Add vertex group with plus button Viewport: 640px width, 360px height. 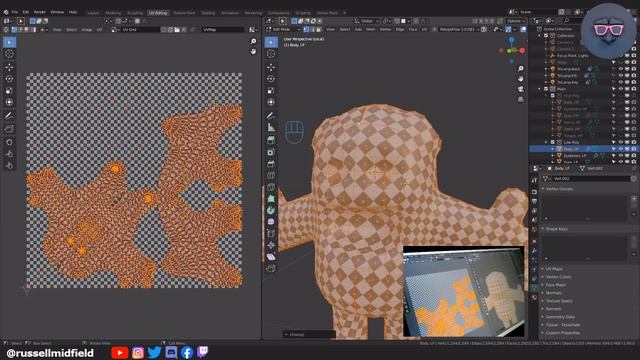634,199
